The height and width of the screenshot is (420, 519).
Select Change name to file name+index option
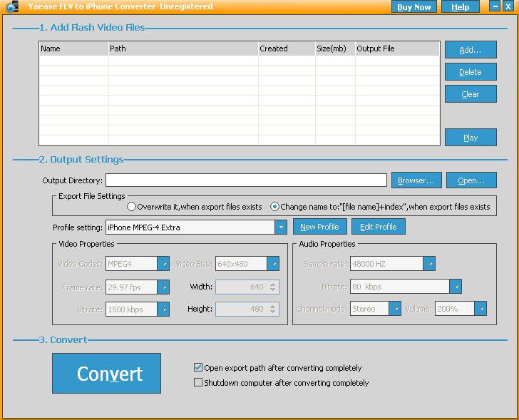pyautogui.click(x=274, y=207)
